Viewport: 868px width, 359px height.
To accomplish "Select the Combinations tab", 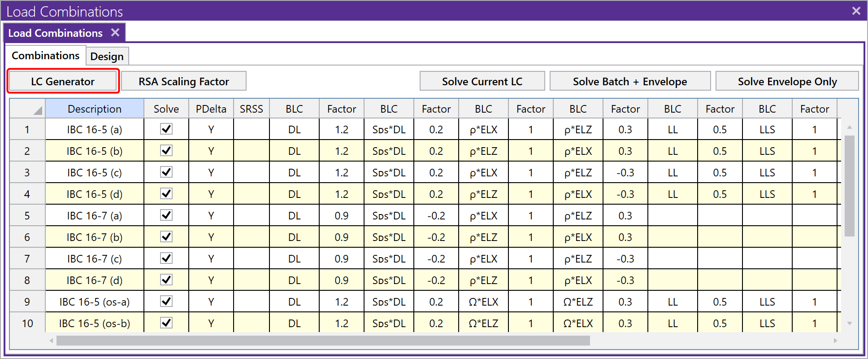I will click(x=45, y=56).
